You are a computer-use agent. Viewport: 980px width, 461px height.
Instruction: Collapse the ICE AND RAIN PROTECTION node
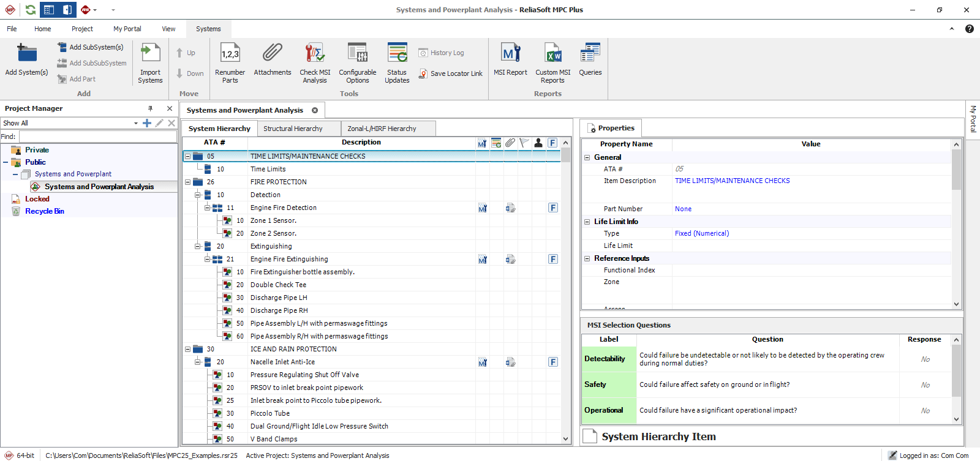click(x=188, y=349)
